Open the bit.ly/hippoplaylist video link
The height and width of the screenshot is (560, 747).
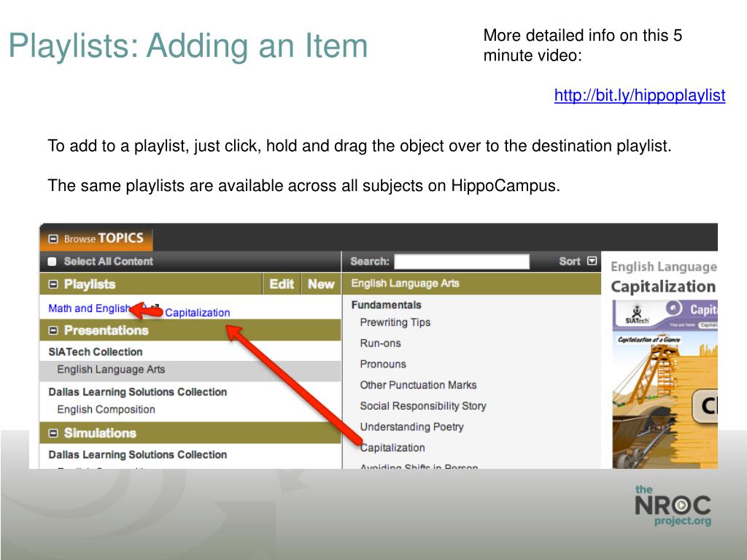tap(639, 96)
